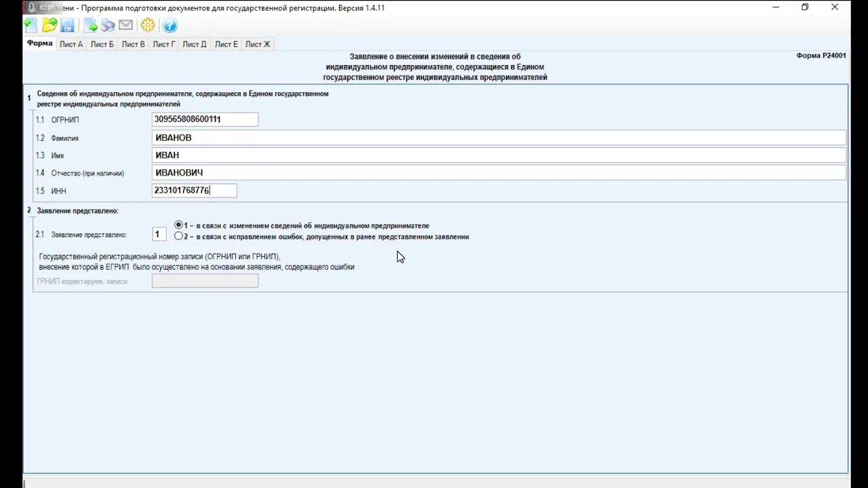Open the Лист А tab

pyautogui.click(x=71, y=44)
